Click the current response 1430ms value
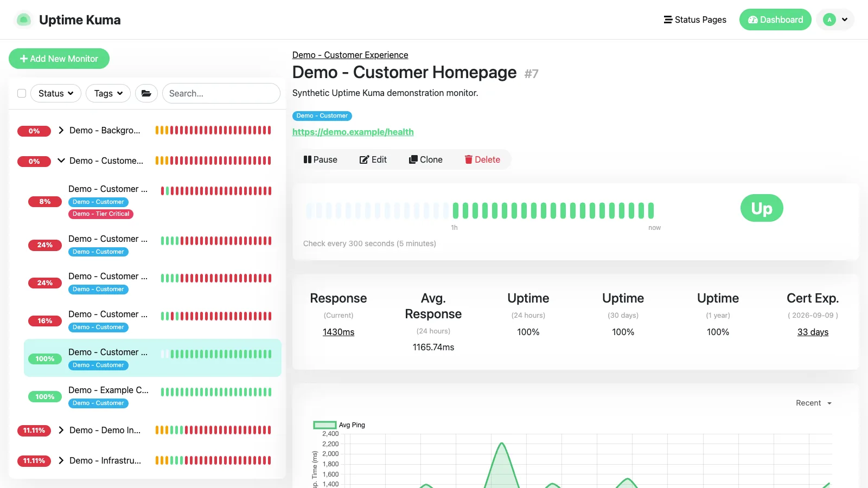The height and width of the screenshot is (488, 868). pyautogui.click(x=339, y=332)
